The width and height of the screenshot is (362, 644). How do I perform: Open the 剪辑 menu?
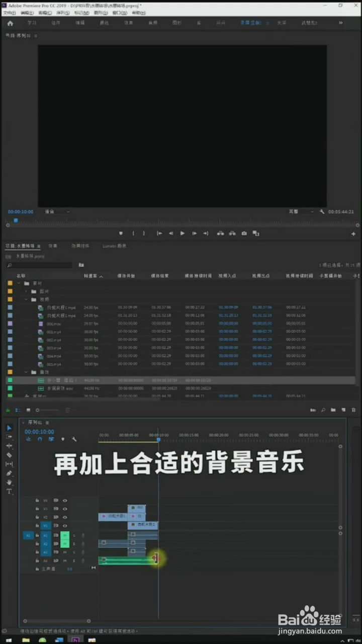[x=44, y=13]
